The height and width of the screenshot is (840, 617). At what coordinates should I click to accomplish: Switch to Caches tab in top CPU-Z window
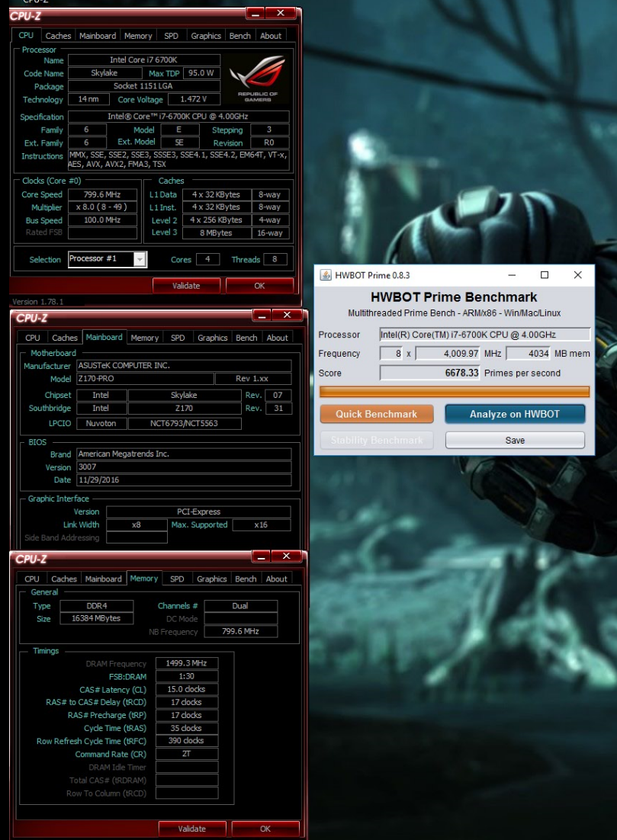[58, 36]
